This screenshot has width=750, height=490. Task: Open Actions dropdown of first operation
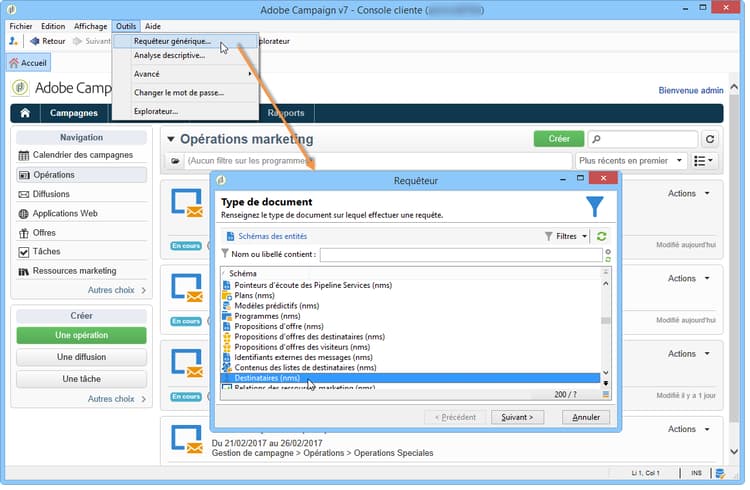688,194
